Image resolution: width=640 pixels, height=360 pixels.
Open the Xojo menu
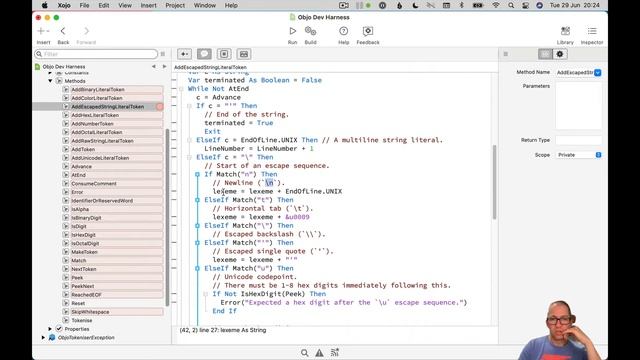coord(64,5)
